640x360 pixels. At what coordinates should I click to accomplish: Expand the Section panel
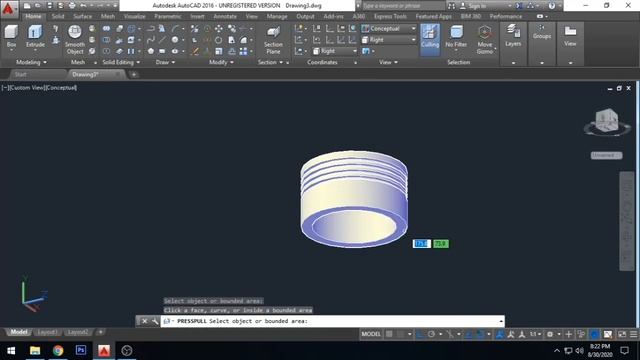point(271,62)
